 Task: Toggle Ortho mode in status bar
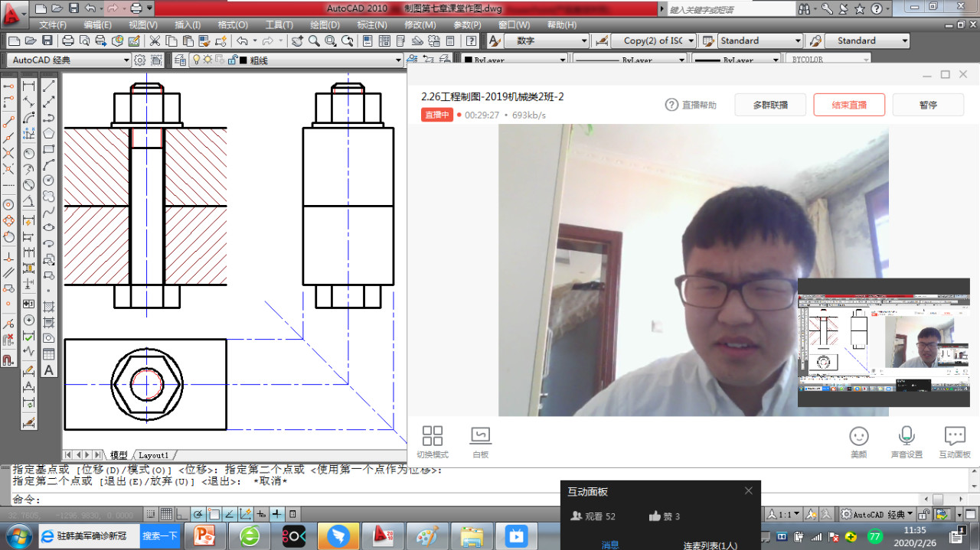pos(181,514)
